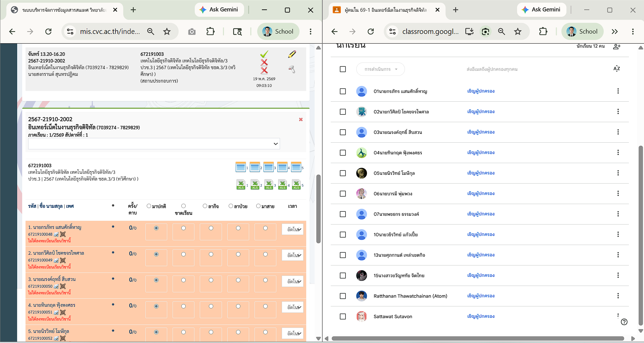
Task: Download Excel XLS icon number 1
Action: 241,185
